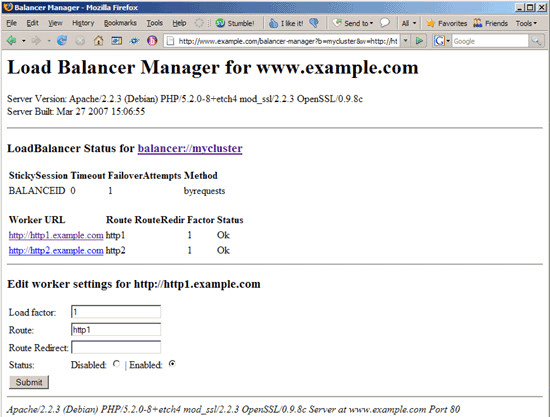Open the File menu
The image size is (550, 417).
(x=12, y=23)
